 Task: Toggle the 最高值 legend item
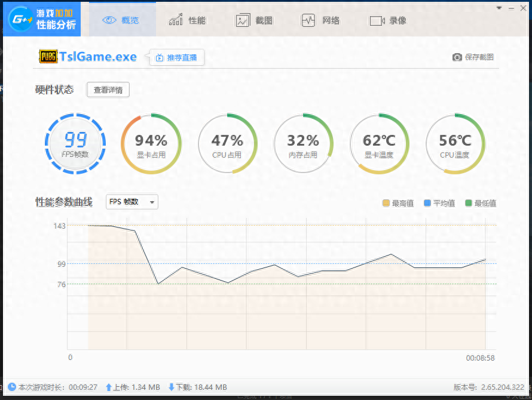point(399,203)
